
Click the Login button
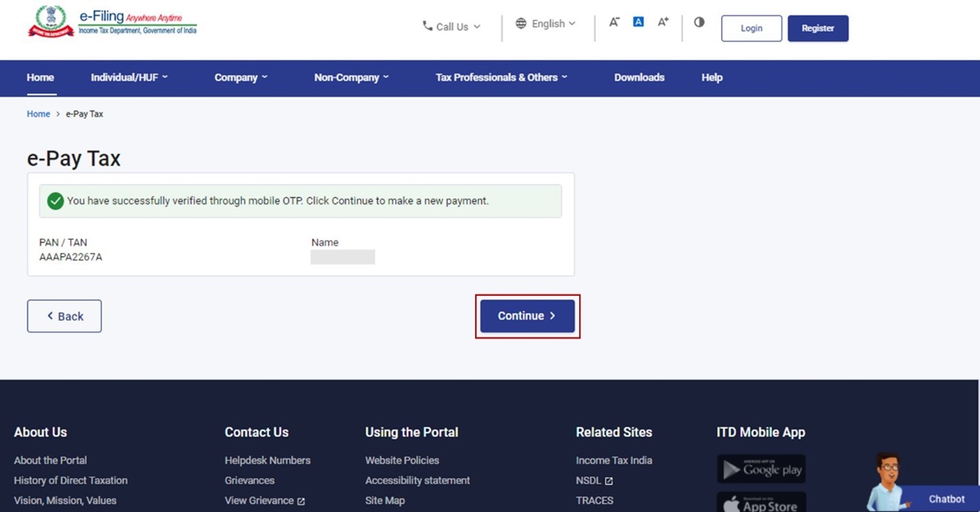click(x=751, y=28)
